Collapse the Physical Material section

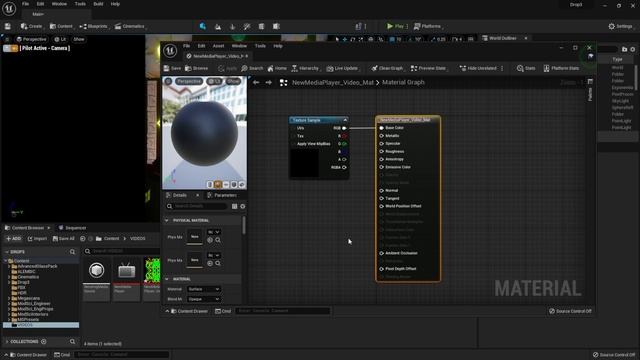167,220
